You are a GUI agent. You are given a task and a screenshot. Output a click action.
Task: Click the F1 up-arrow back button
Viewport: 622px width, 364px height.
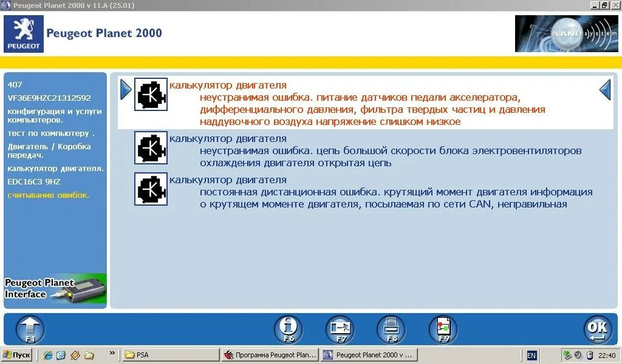click(30, 329)
